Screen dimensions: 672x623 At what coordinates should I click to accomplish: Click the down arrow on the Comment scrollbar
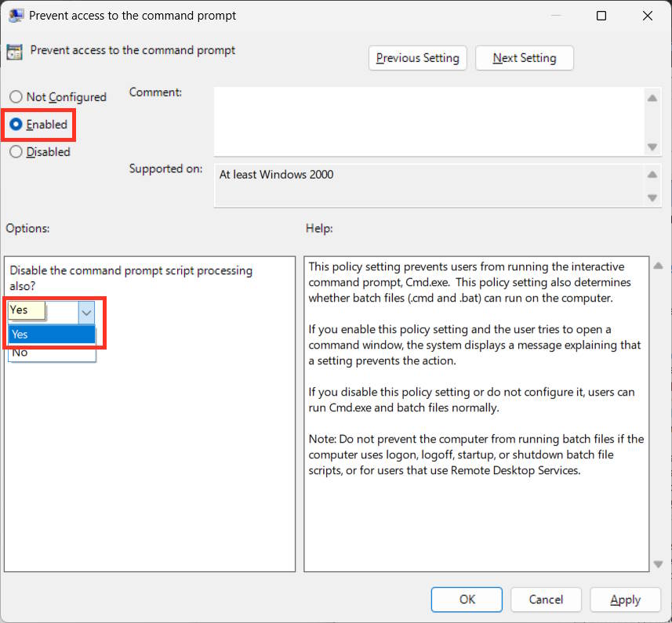coord(652,146)
